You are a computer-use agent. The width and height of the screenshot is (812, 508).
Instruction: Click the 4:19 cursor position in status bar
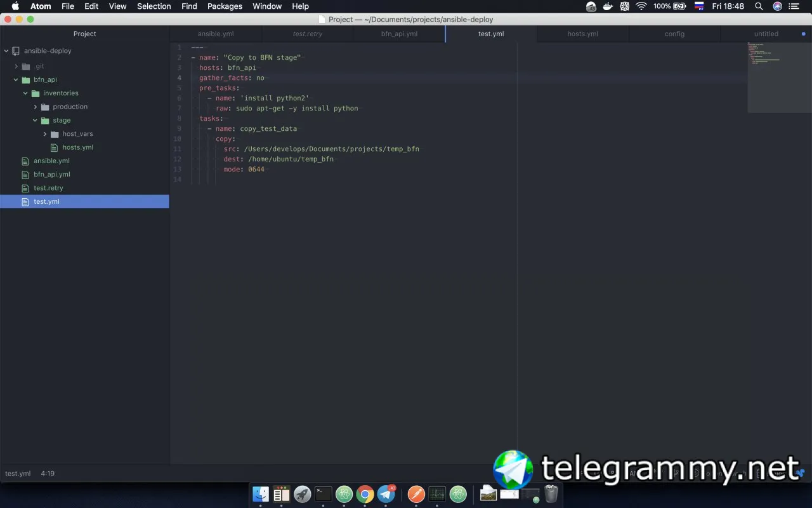(48, 474)
